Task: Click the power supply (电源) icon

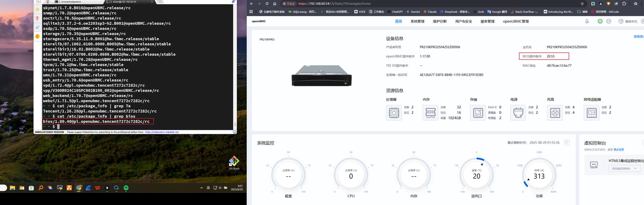Action: pyautogui.click(x=518, y=113)
